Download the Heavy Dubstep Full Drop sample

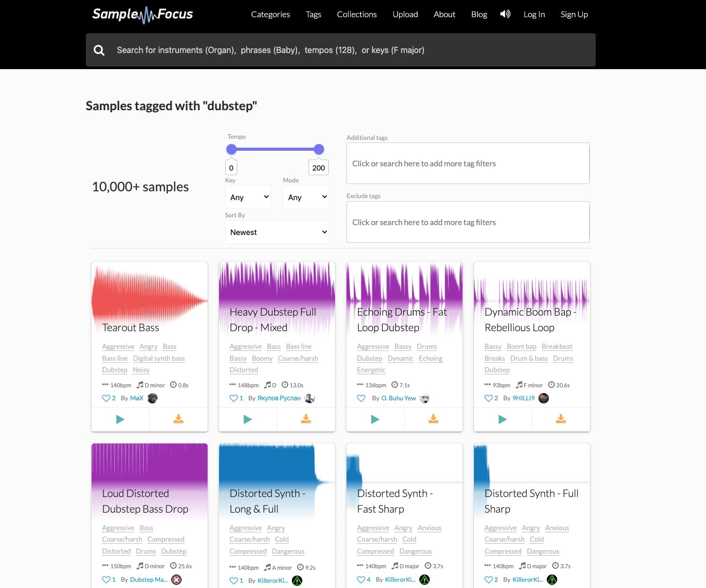306,419
